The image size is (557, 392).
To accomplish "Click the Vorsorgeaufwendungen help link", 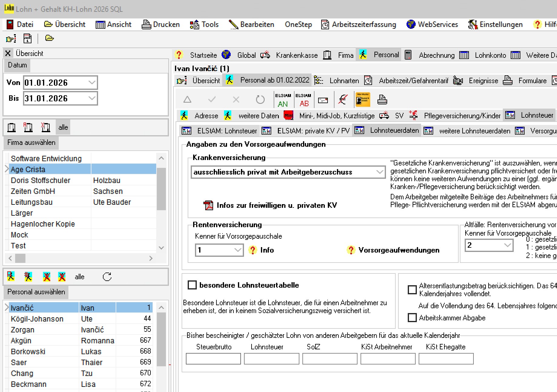I will pos(398,250).
